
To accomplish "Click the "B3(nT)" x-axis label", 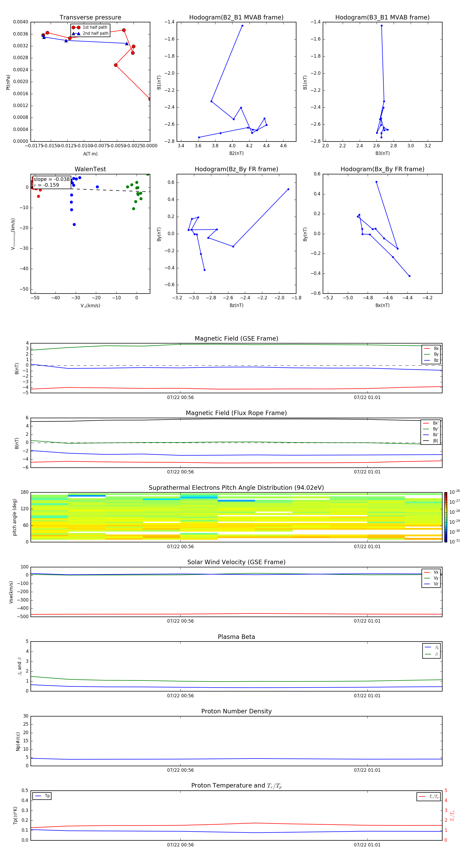I will [x=382, y=153].
